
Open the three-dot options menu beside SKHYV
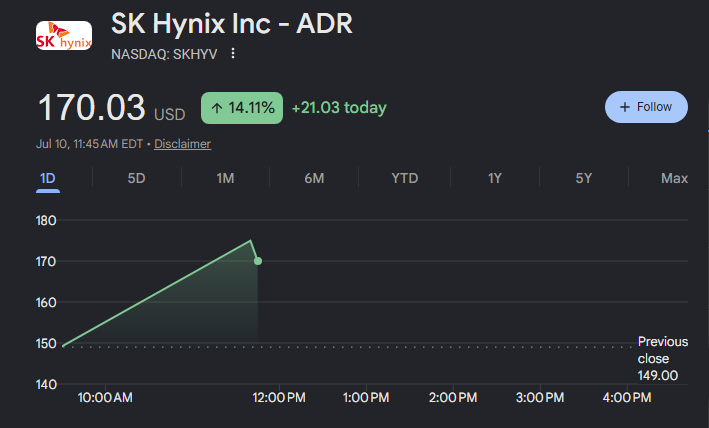(233, 53)
